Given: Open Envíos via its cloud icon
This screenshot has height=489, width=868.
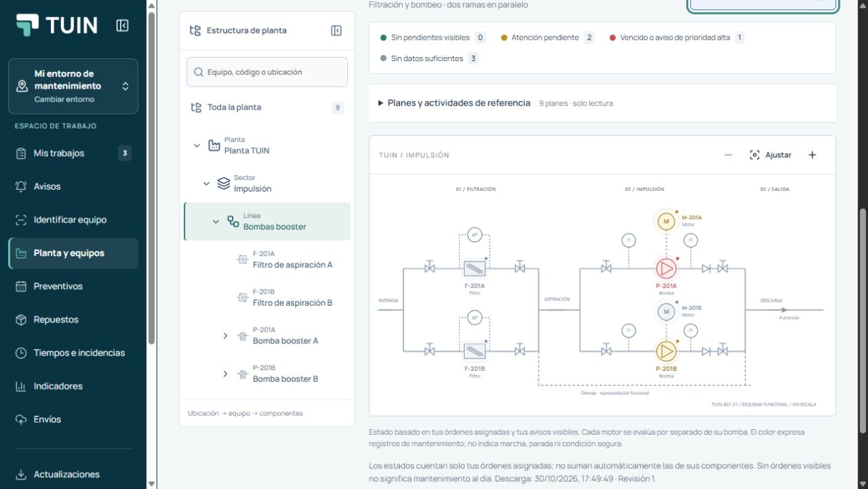Looking at the screenshot, I should [x=21, y=419].
